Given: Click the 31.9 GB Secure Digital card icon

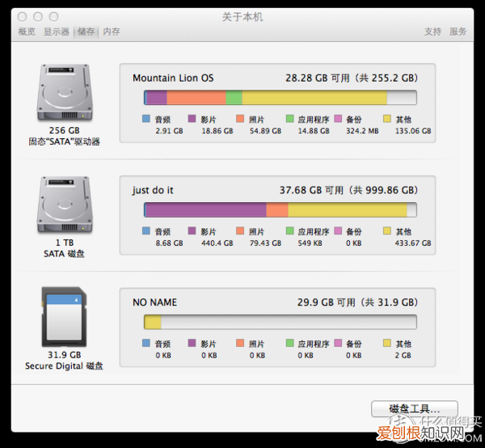Looking at the screenshot, I should point(65,317).
